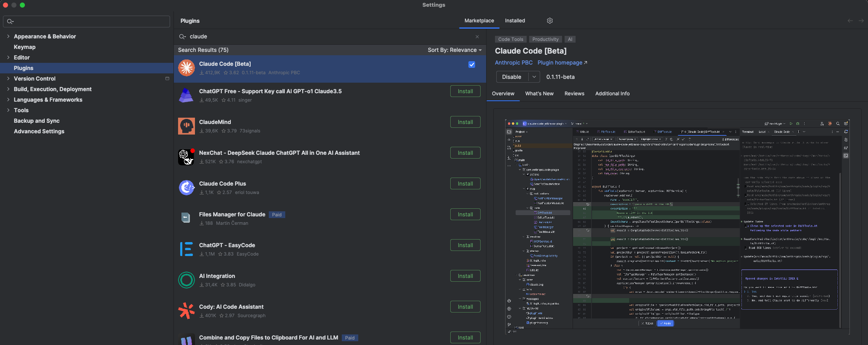Disable the Claude Code plugin
Viewport: 868px width, 345px height.
512,77
